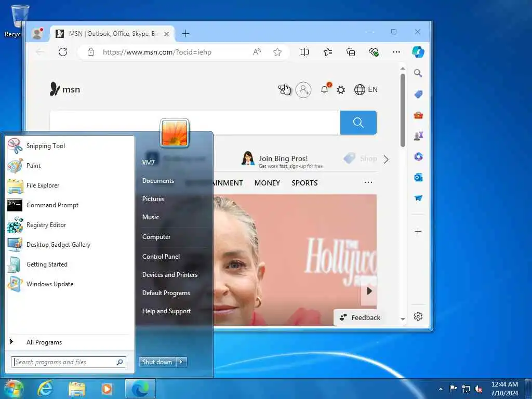Customize sidebar with plus button

418,232
